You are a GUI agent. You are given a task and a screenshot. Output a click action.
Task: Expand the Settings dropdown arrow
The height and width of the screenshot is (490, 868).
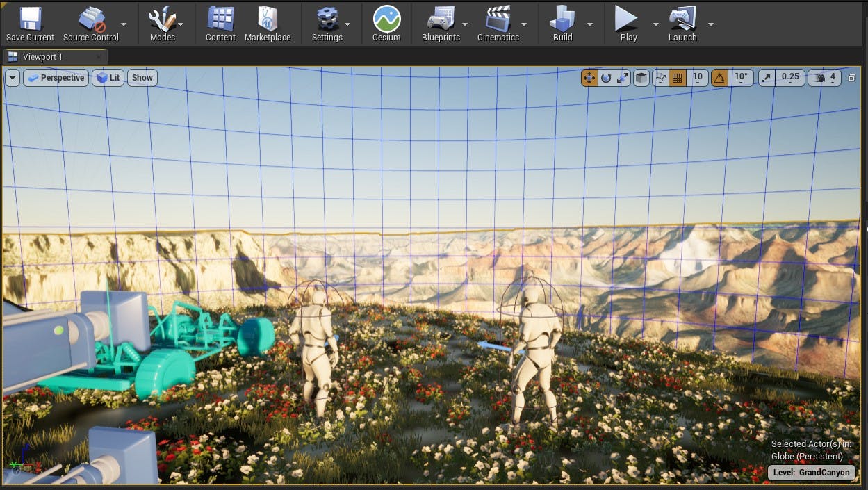point(347,24)
